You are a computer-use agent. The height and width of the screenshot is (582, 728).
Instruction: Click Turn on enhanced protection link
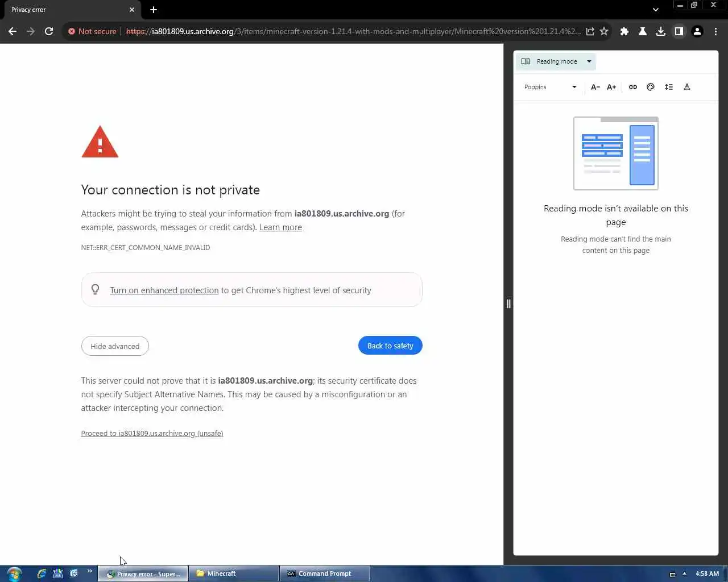[x=164, y=290]
